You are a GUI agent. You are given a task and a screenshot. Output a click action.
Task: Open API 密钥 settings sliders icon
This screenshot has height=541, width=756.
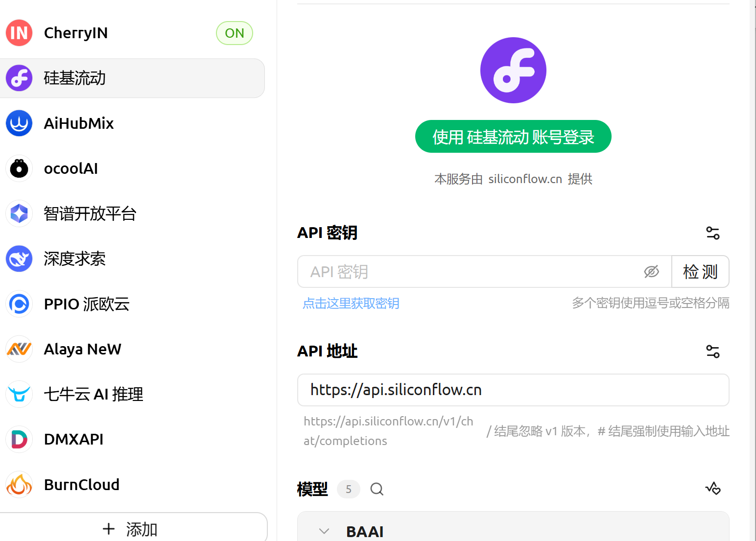(x=713, y=233)
